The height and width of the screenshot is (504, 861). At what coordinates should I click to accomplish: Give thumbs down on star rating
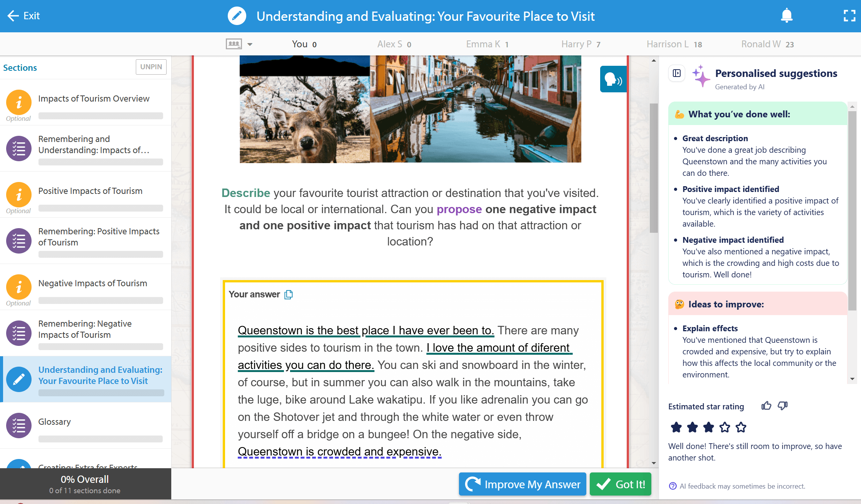783,406
